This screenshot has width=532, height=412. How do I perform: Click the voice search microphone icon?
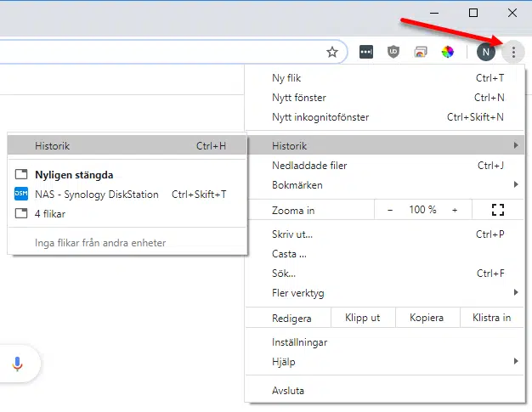pyautogui.click(x=17, y=364)
